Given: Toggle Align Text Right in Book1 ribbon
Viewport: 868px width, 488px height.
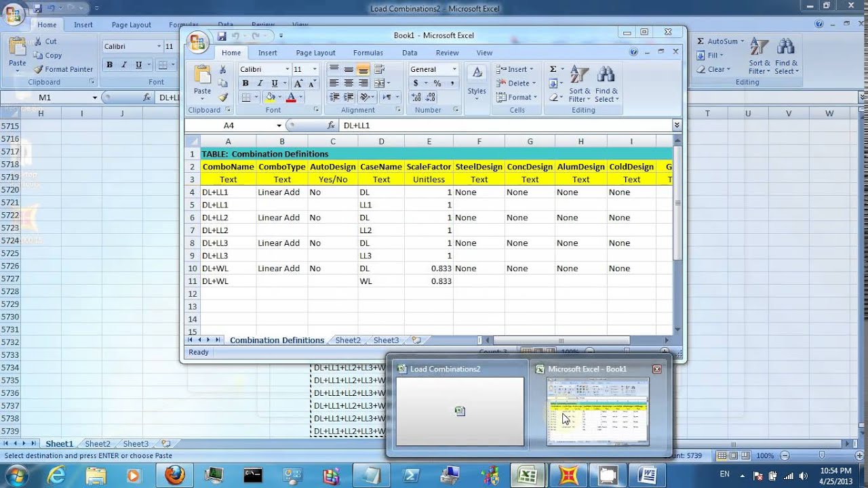Looking at the screenshot, I should [x=363, y=83].
